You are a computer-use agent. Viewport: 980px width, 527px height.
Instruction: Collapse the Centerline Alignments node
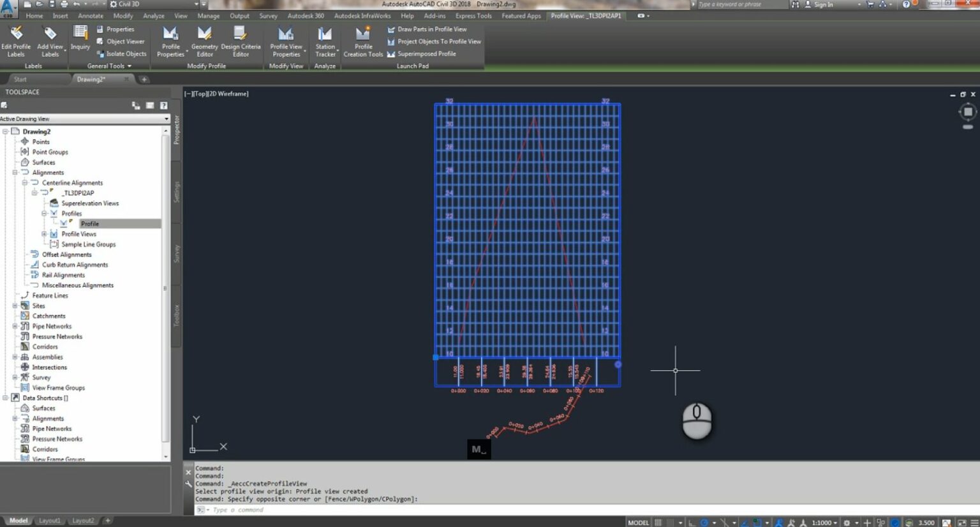[26, 182]
